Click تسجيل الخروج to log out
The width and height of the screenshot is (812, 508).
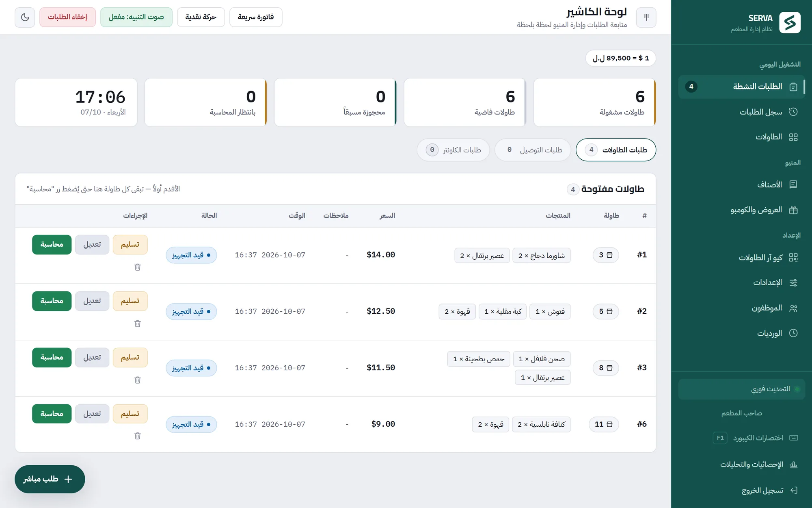pyautogui.click(x=741, y=491)
